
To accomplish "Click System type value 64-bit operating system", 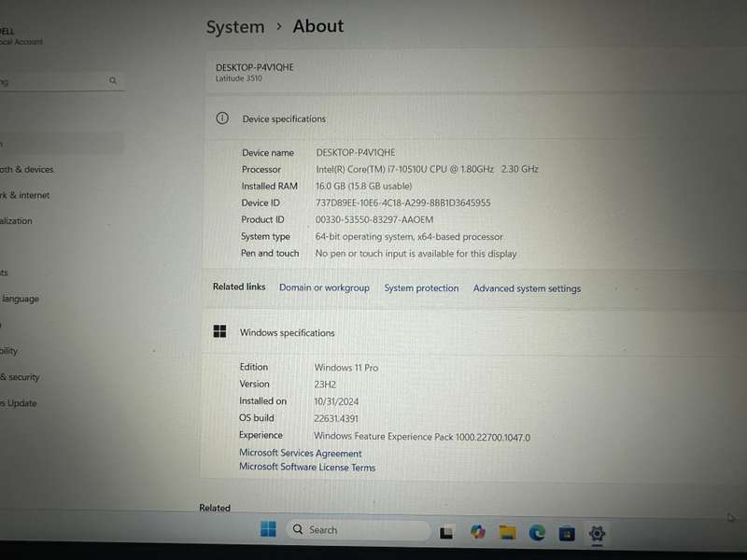I will coord(409,237).
